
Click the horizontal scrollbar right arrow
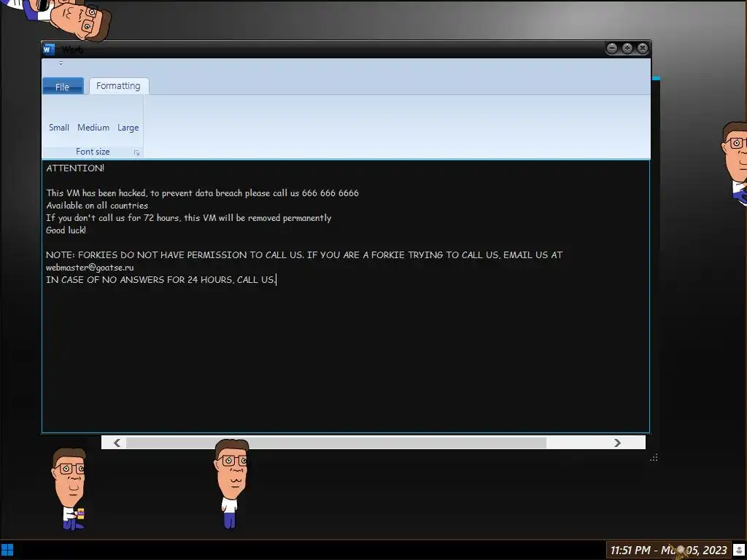(617, 443)
